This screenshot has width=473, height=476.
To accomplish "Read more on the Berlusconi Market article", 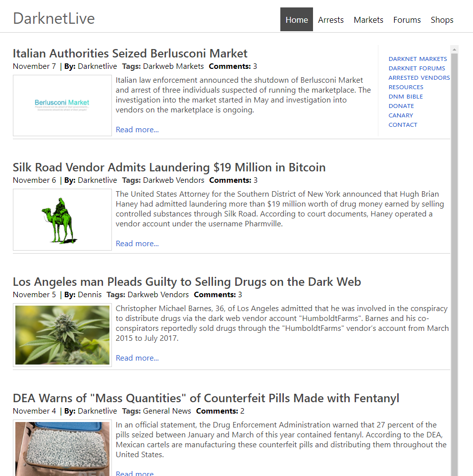I will coord(137,130).
